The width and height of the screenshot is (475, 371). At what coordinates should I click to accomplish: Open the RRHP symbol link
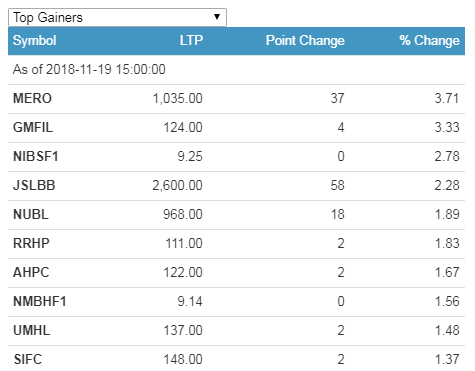point(31,244)
